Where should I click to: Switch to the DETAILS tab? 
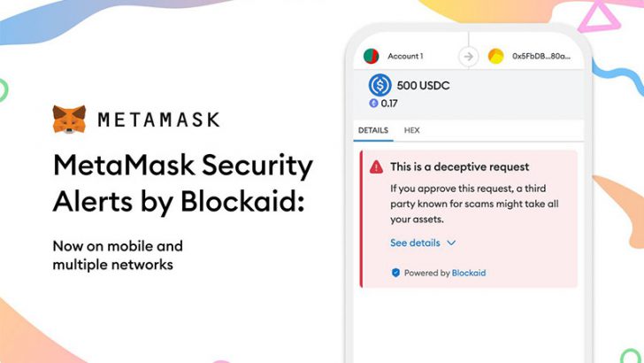coord(373,130)
